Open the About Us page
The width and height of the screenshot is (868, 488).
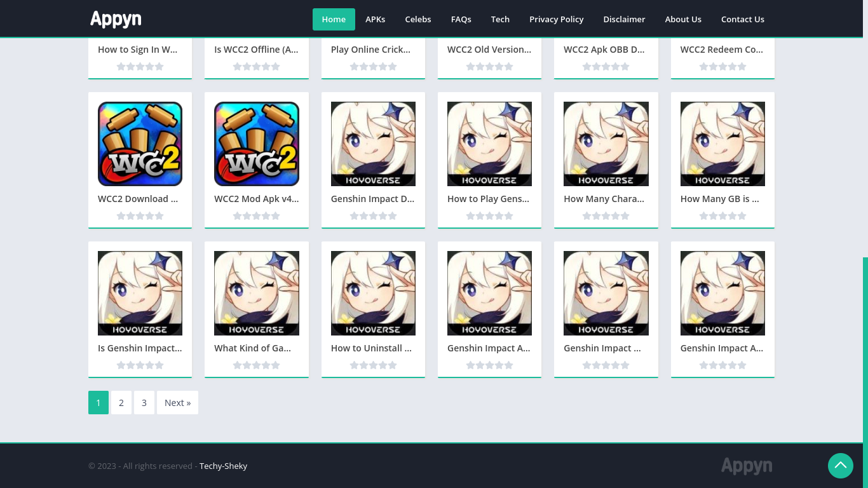[683, 19]
